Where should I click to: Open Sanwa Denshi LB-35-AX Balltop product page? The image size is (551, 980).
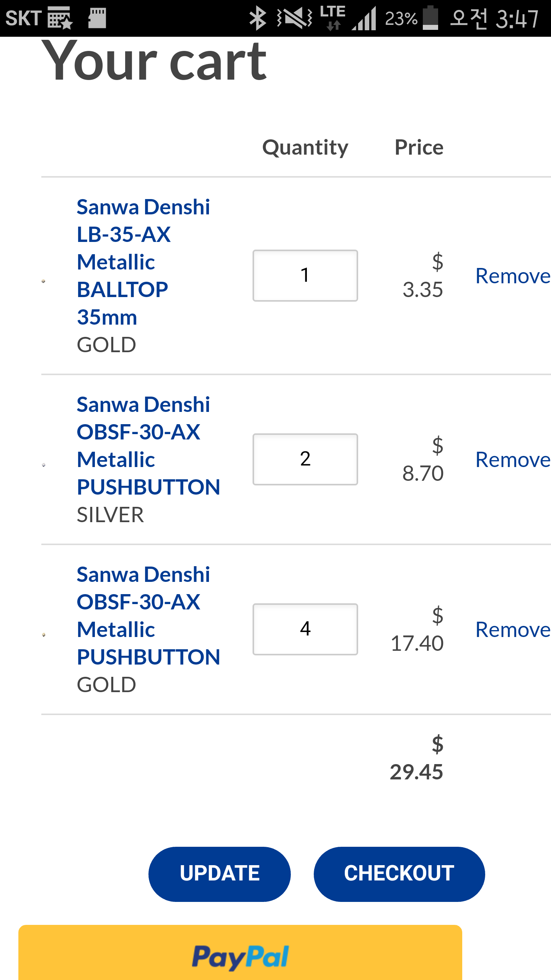[143, 262]
